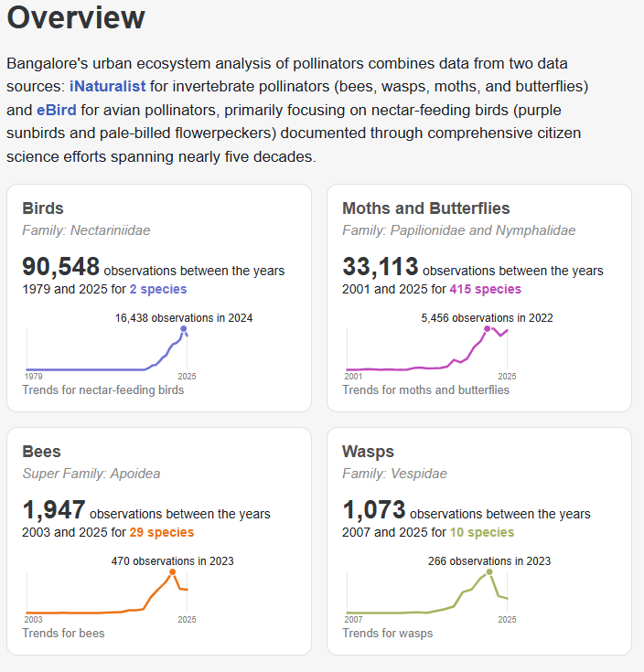Click the 90,548 observations number
Screen dimensions: 644x672
point(60,267)
